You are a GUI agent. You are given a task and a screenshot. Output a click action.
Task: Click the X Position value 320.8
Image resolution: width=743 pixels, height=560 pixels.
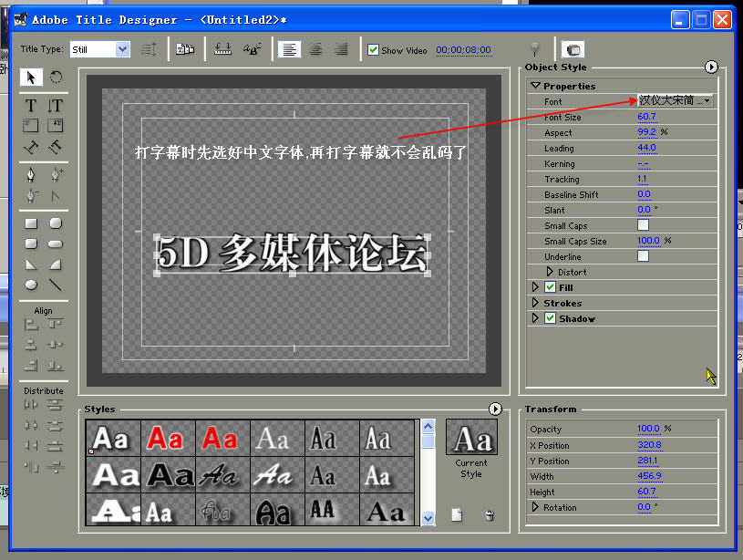[x=650, y=445]
